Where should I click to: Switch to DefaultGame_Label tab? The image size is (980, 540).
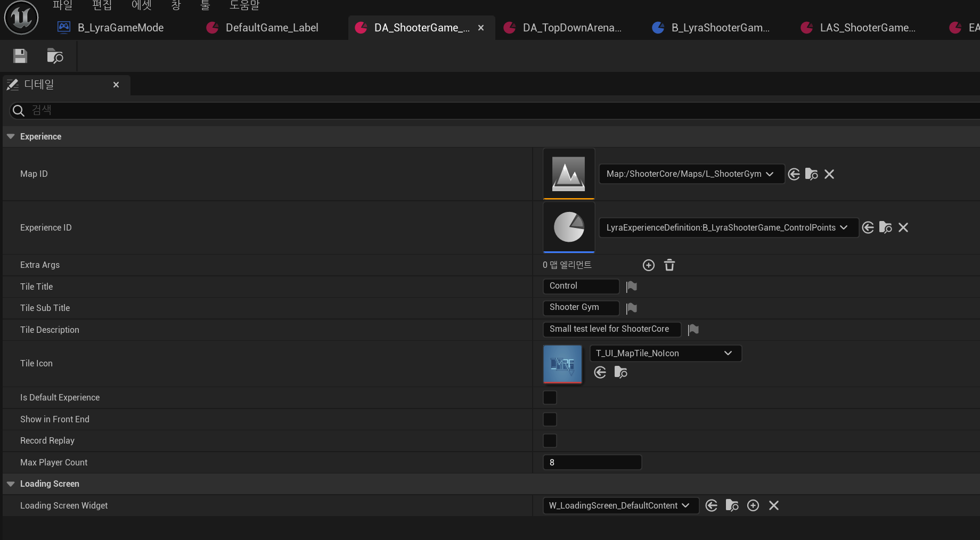coord(272,28)
